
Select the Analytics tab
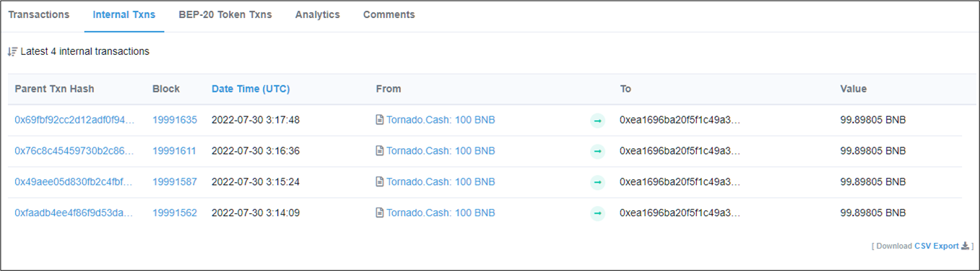point(318,14)
